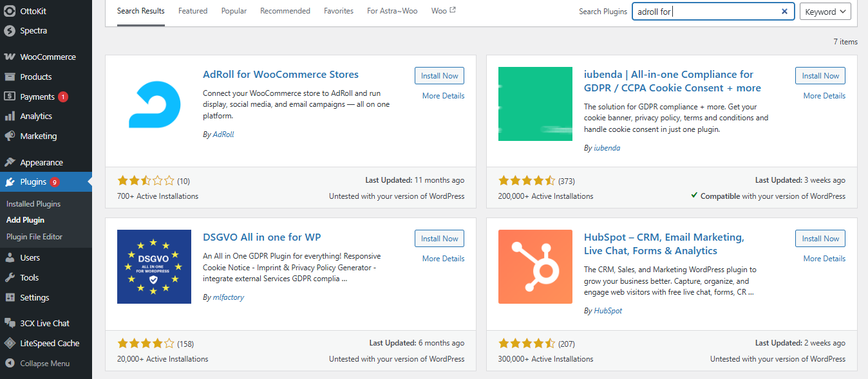Install AdRoll for WooCommerce Stores plugin

coord(439,76)
